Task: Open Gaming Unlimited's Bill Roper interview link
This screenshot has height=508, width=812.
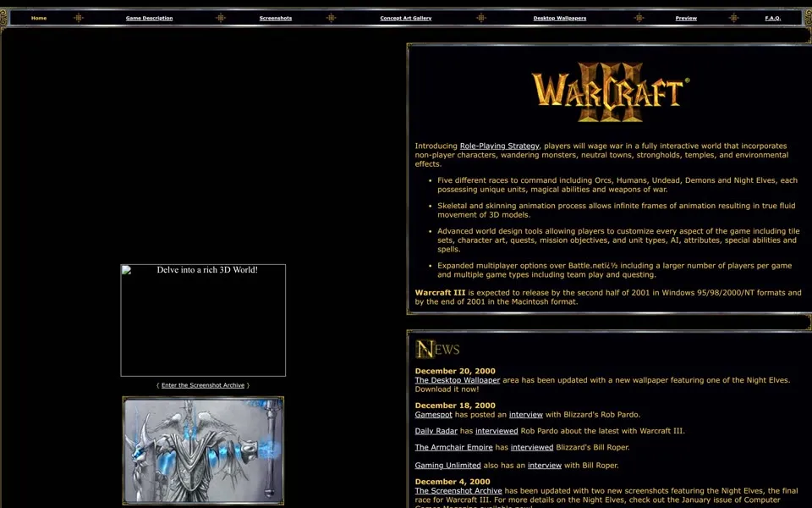Action: tap(544, 466)
